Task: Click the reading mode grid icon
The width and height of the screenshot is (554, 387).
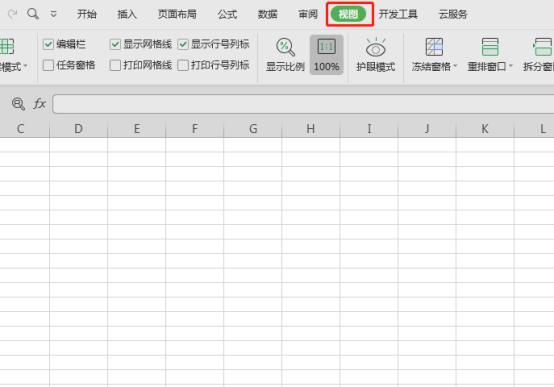Action: pos(7,46)
